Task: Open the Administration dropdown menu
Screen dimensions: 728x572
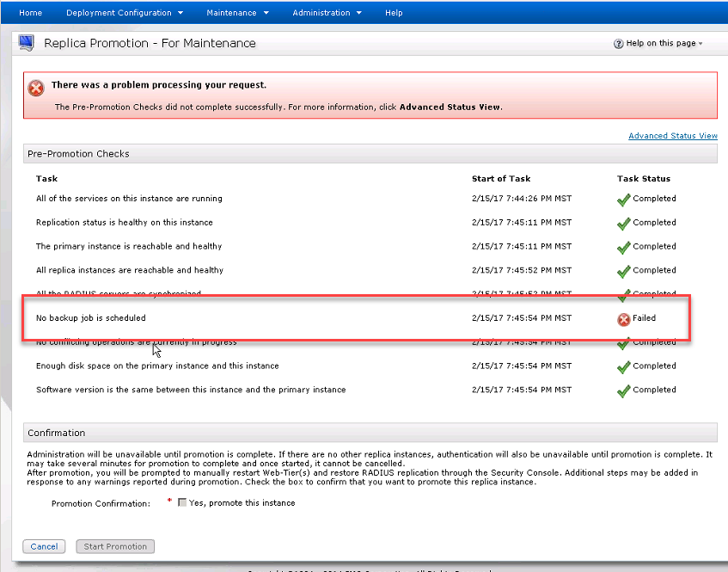Action: [x=327, y=13]
